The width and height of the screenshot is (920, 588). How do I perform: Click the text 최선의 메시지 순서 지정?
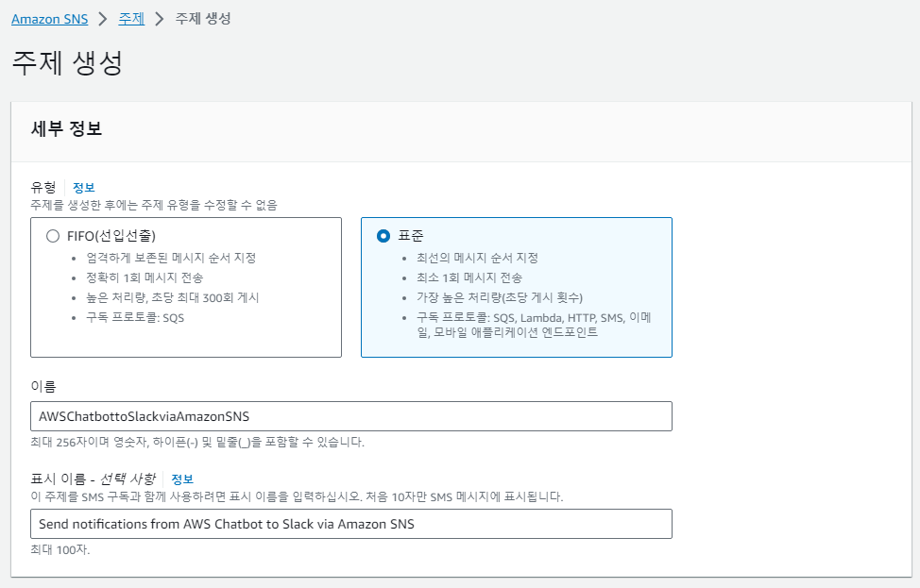[x=477, y=258]
